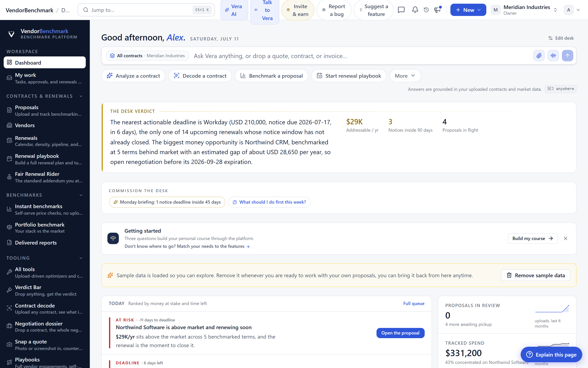Click Benchmark a proposal chip

(x=271, y=76)
